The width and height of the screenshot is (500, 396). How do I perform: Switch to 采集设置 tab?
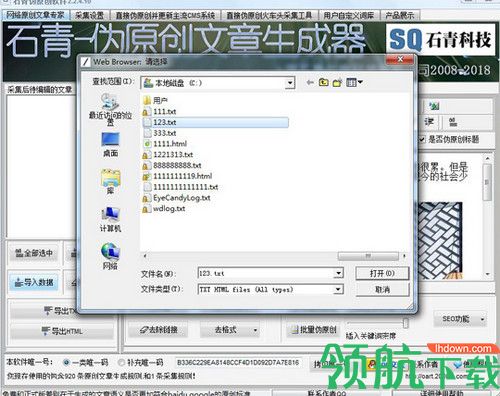89,15
